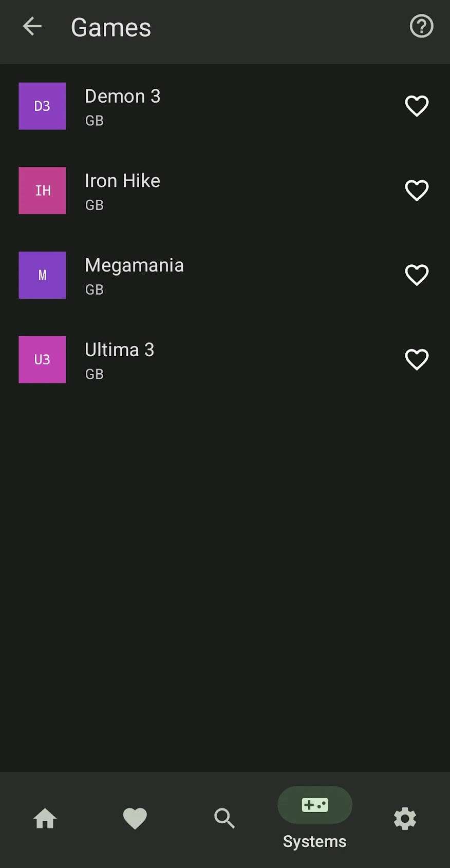450x868 pixels.
Task: Toggle favorite heart for Iron Hike
Action: pyautogui.click(x=417, y=190)
